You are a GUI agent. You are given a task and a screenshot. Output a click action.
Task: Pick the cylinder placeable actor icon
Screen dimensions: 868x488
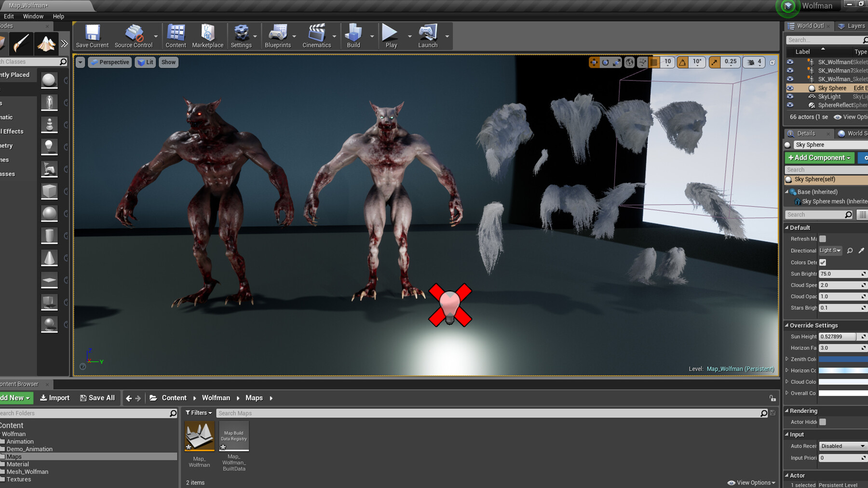(49, 236)
